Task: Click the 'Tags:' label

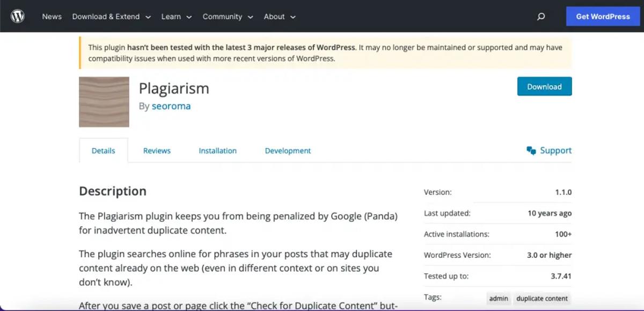Action: click(433, 297)
